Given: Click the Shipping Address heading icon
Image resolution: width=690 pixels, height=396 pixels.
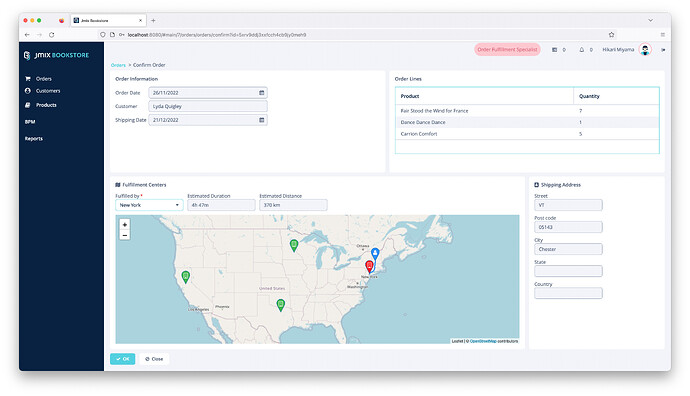Looking at the screenshot, I should [x=536, y=185].
